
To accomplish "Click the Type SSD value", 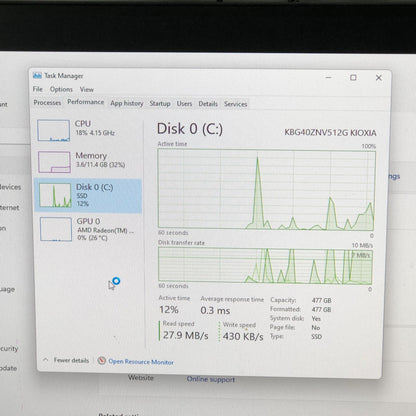I will pos(317,336).
